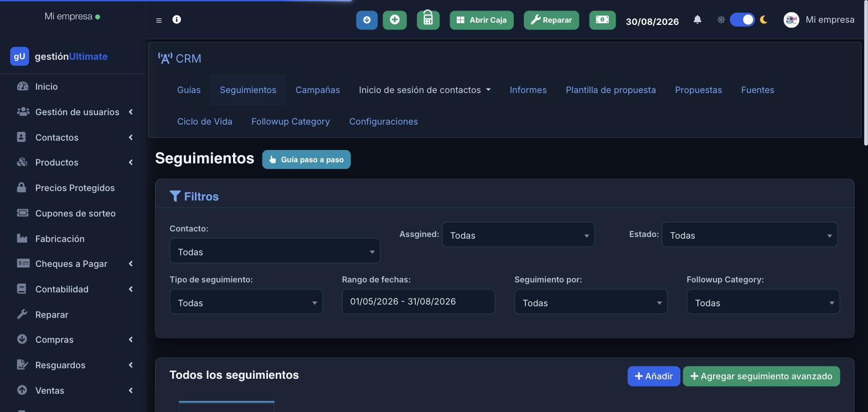Open the Seguimiento por dropdown
The height and width of the screenshot is (412, 868).
[x=591, y=302]
